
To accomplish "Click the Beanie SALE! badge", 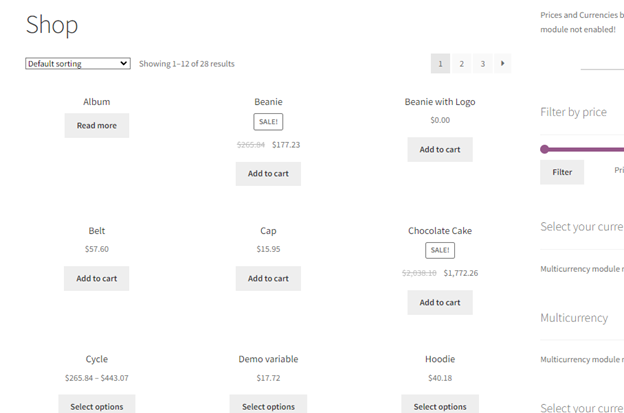I will point(268,122).
